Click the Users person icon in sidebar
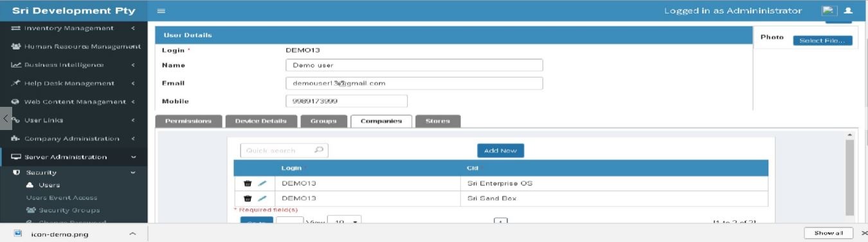 (30, 185)
